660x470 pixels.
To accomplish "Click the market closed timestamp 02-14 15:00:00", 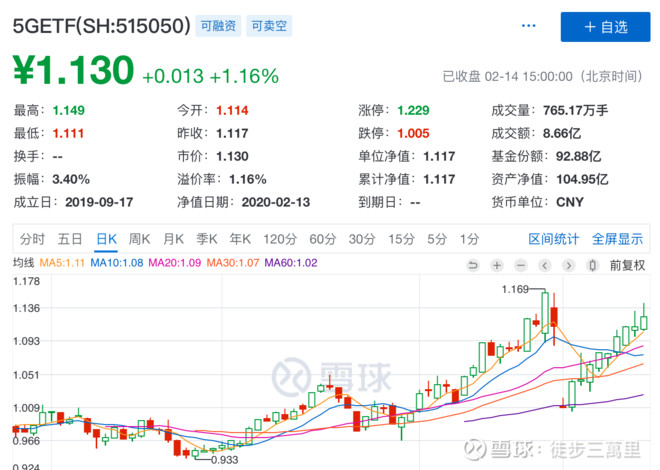I will coord(528,77).
